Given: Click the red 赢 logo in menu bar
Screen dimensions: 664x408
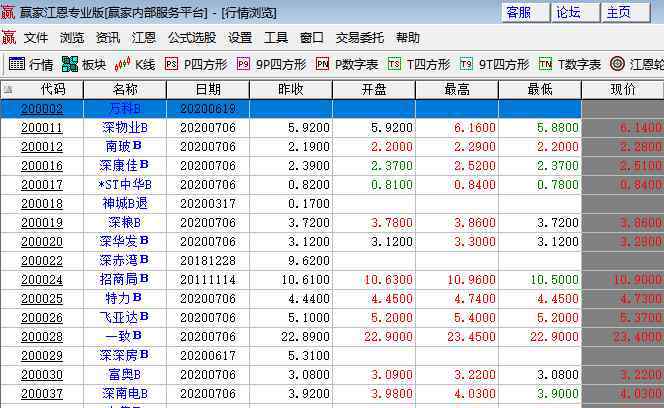Looking at the screenshot, I should pyautogui.click(x=8, y=38).
